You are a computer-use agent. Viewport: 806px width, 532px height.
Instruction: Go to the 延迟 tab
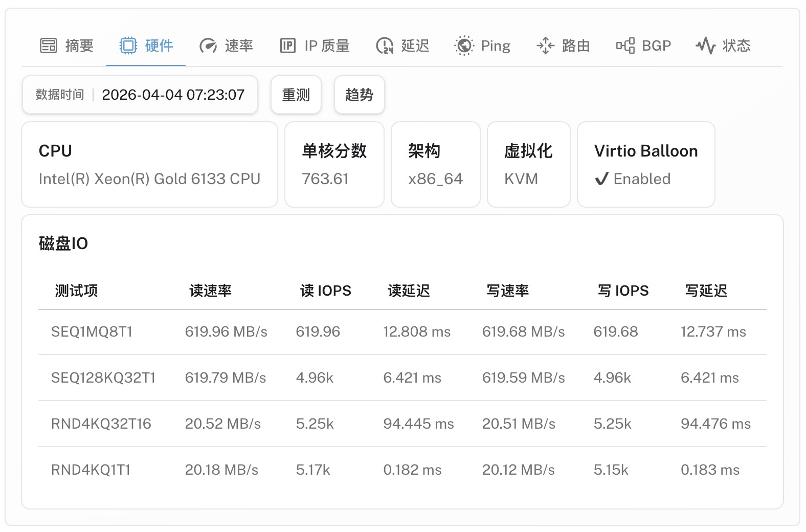click(x=402, y=46)
